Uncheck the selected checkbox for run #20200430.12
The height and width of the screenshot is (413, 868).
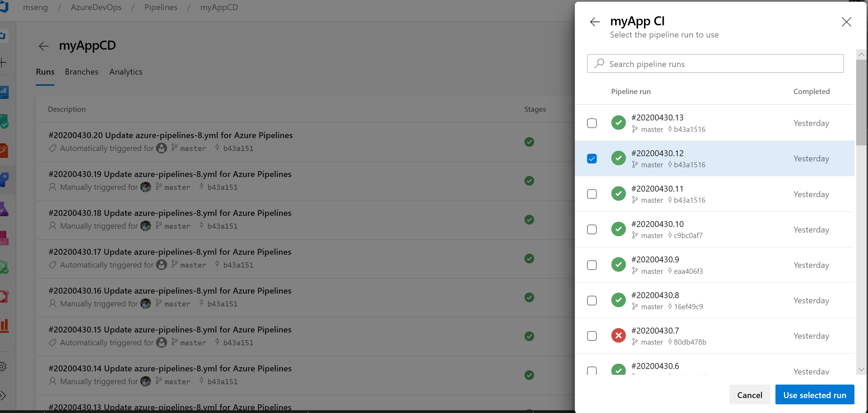tap(592, 158)
